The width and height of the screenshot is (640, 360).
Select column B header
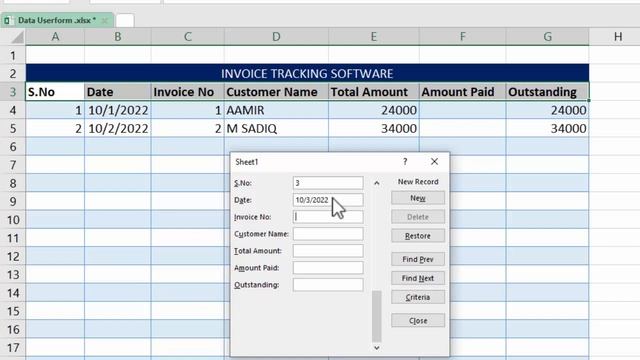point(118,37)
